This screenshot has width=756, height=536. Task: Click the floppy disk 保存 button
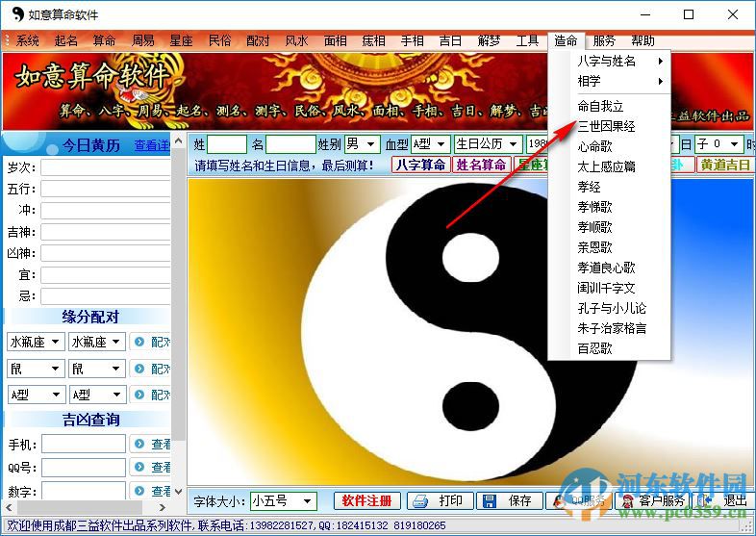[510, 500]
